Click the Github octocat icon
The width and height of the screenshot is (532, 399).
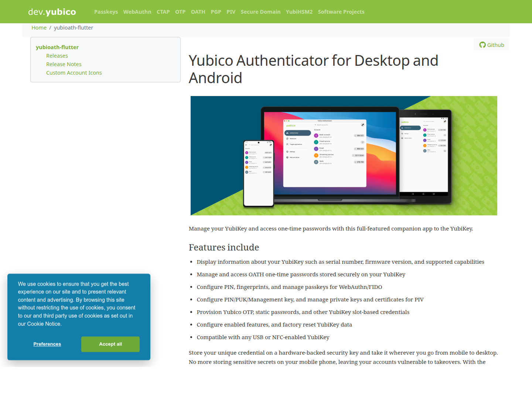[482, 45]
